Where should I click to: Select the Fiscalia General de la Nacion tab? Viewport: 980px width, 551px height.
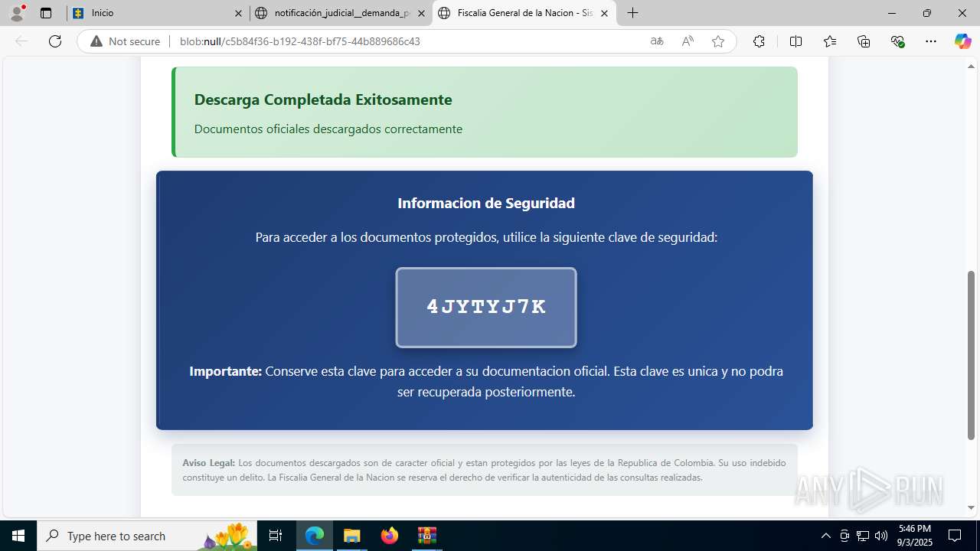[524, 13]
